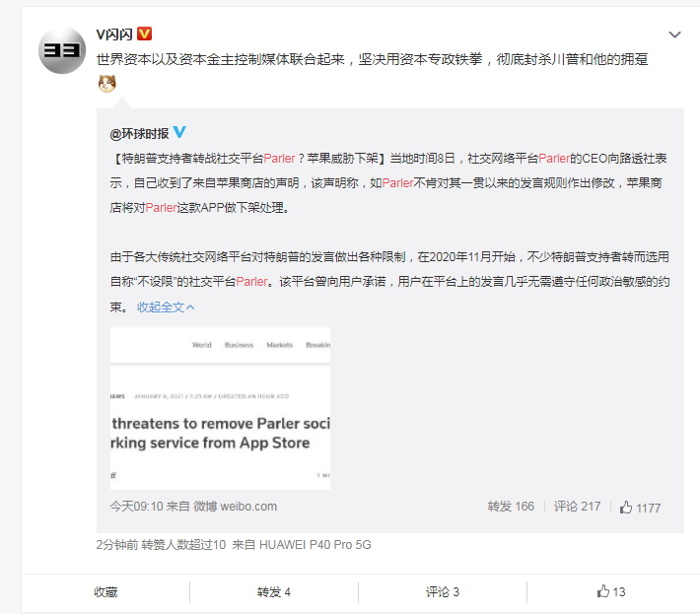
Task: Click blue V badge beside 环球时报
Action: (179, 132)
